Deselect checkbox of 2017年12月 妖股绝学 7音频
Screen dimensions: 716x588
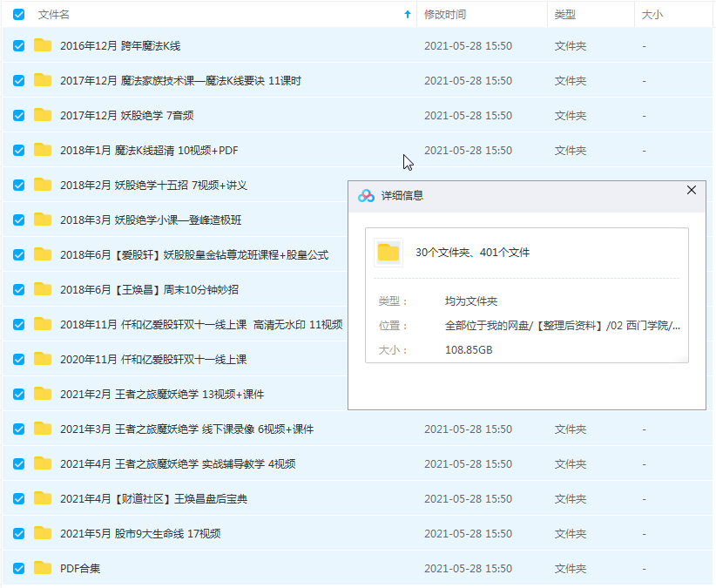click(x=17, y=115)
